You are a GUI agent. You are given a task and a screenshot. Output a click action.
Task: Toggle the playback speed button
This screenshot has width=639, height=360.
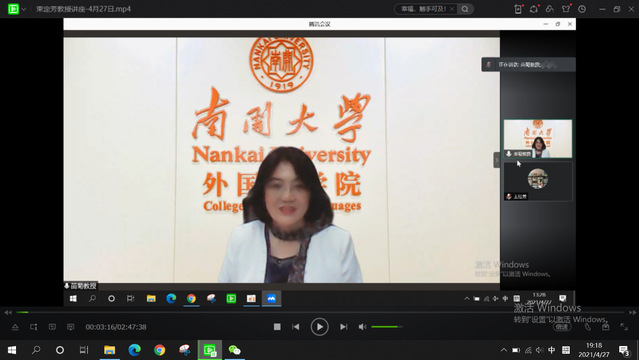tap(562, 327)
